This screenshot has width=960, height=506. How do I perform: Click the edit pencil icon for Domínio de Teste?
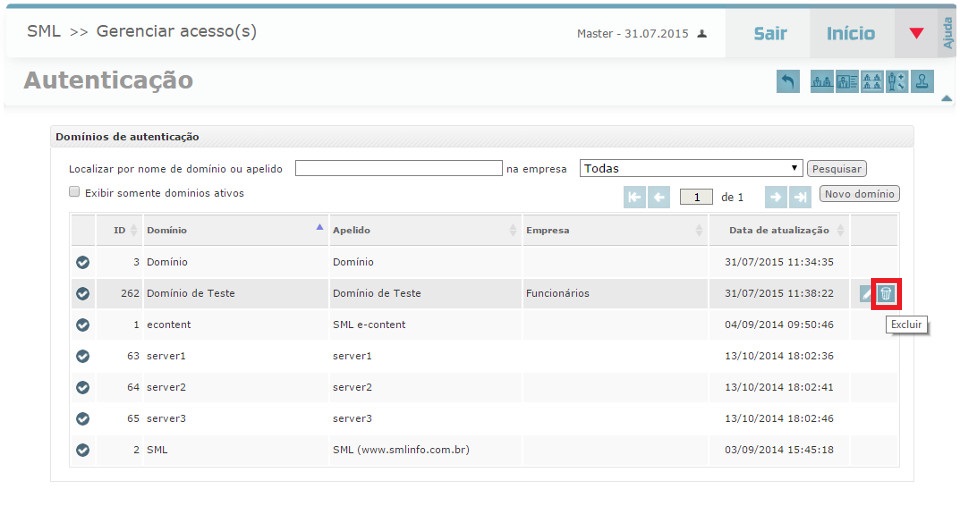(865, 294)
